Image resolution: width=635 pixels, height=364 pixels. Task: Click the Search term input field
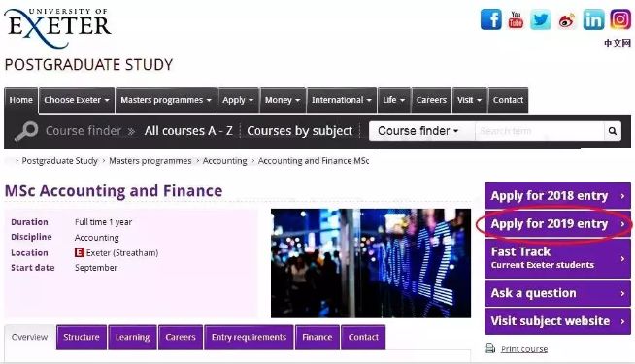pos(540,131)
